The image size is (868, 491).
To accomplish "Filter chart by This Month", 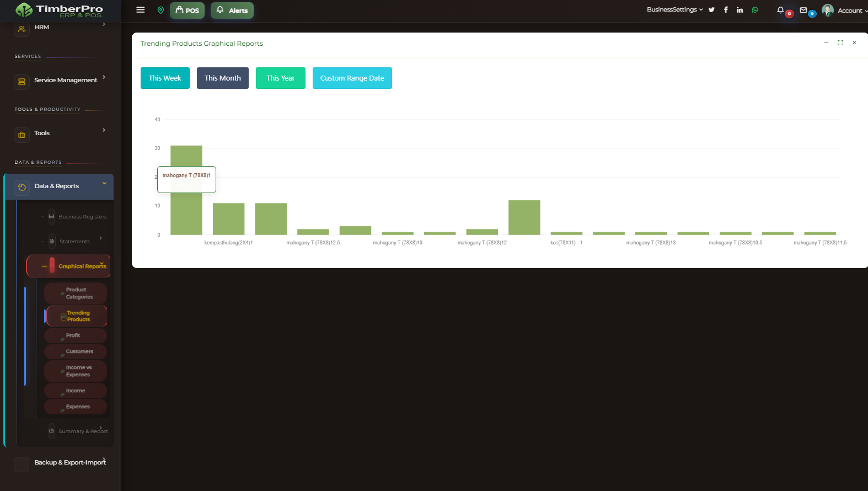I will [x=223, y=78].
